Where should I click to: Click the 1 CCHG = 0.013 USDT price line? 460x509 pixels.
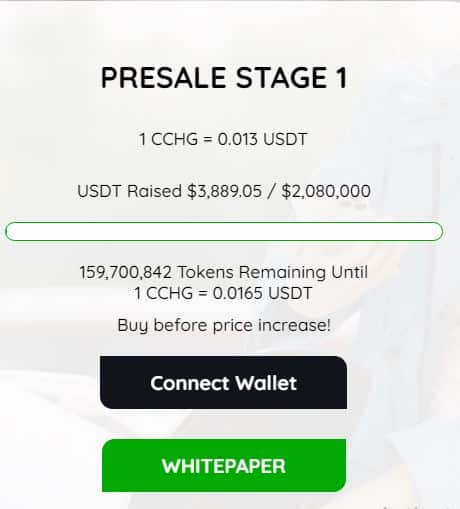click(223, 139)
